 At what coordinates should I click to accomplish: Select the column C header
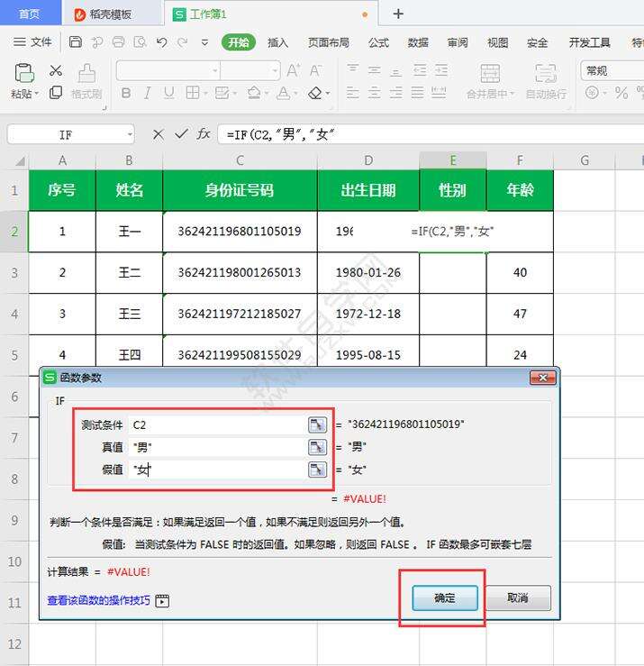click(240, 160)
